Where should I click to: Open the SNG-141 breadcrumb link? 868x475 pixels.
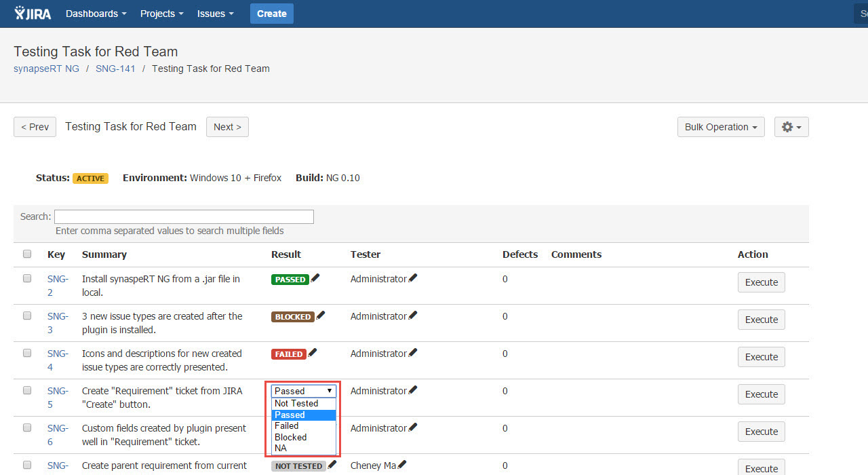pyautogui.click(x=115, y=69)
